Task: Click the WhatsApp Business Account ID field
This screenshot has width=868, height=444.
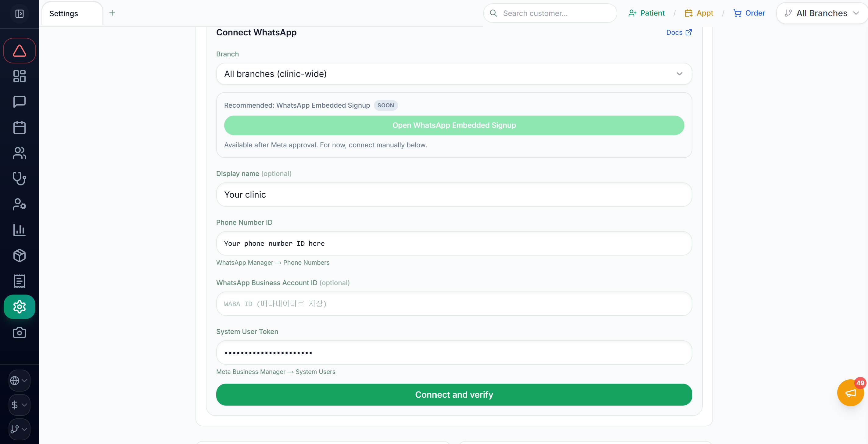Action: point(454,304)
